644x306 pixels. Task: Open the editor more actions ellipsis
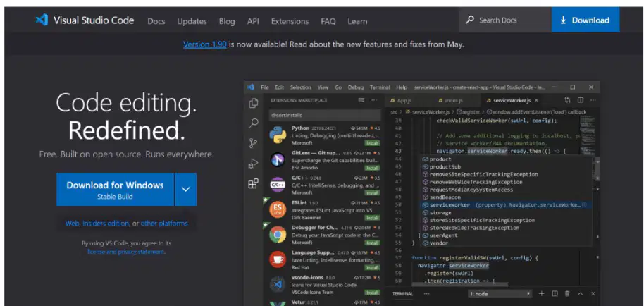(593, 100)
